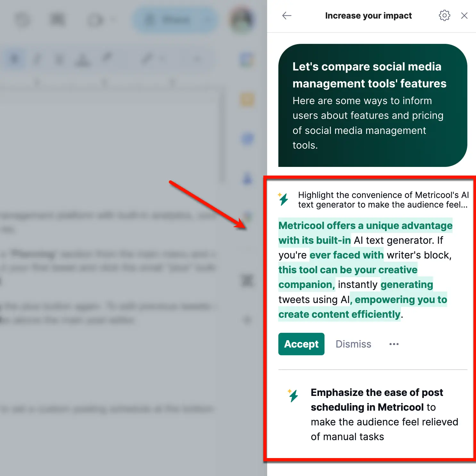Image resolution: width=476 pixels, height=476 pixels.
Task: Open the text color picker in the toolbar
Action: [x=81, y=59]
